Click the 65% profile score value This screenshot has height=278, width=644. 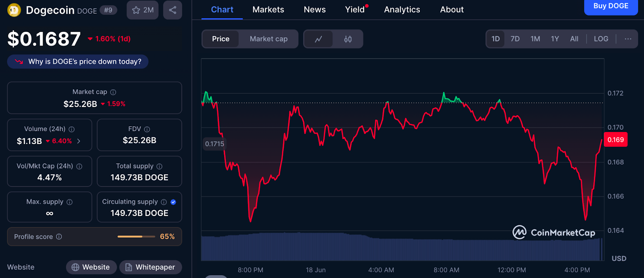pos(167,237)
